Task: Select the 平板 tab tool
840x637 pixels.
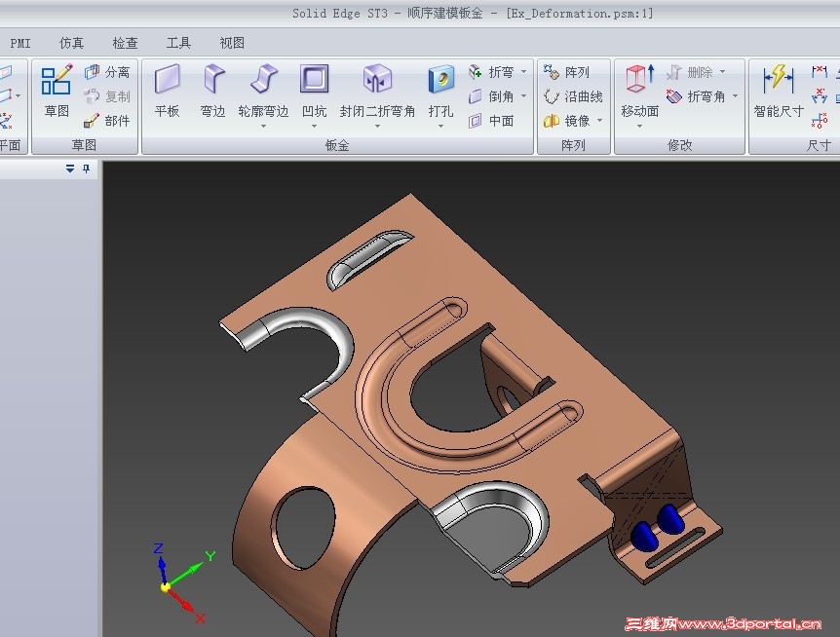Action: (x=168, y=91)
